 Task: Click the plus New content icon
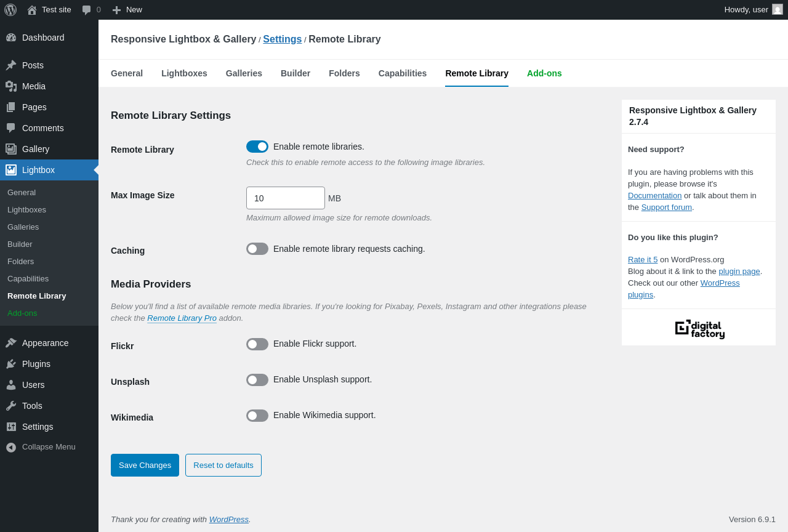click(x=116, y=10)
